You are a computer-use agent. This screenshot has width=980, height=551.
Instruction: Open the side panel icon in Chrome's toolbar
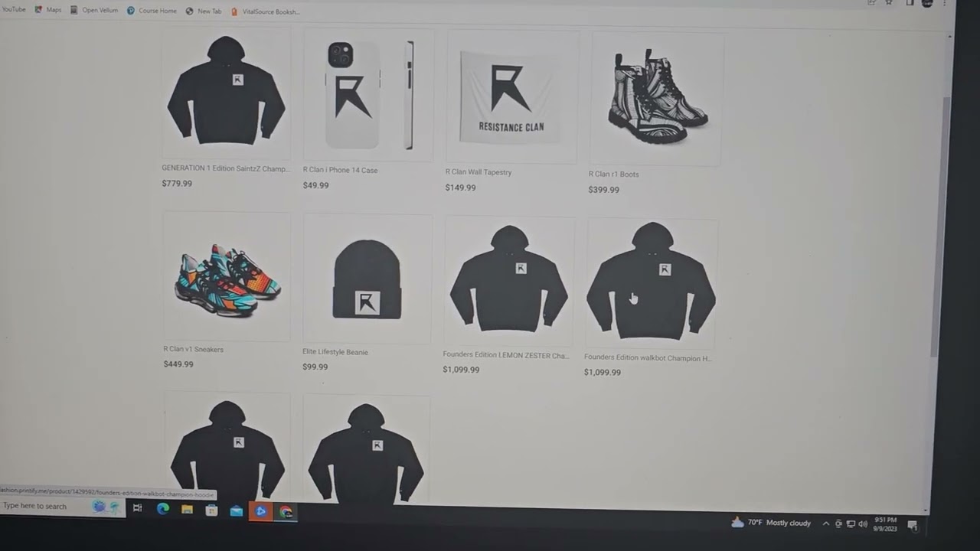(910, 2)
